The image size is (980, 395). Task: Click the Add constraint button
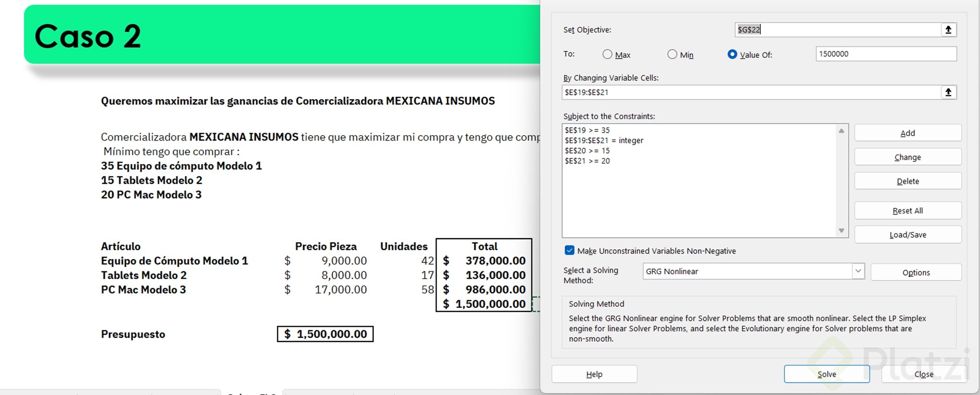(x=908, y=133)
